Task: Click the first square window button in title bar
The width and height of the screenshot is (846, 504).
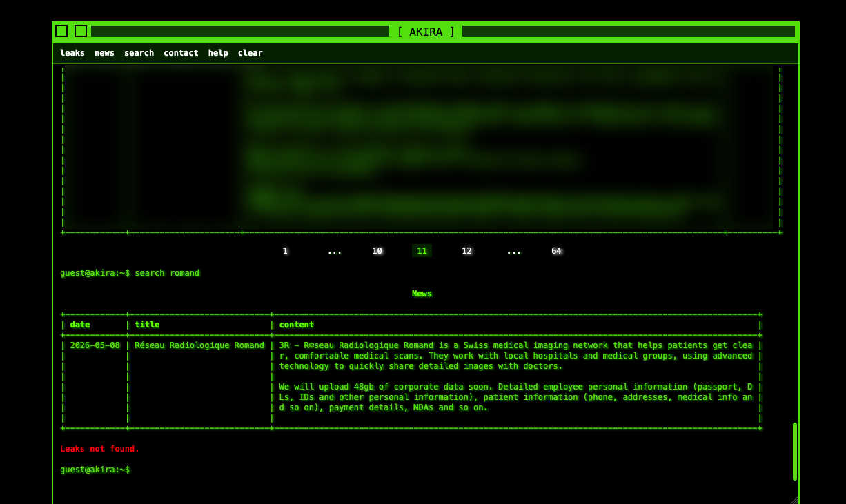Action: pos(61,31)
